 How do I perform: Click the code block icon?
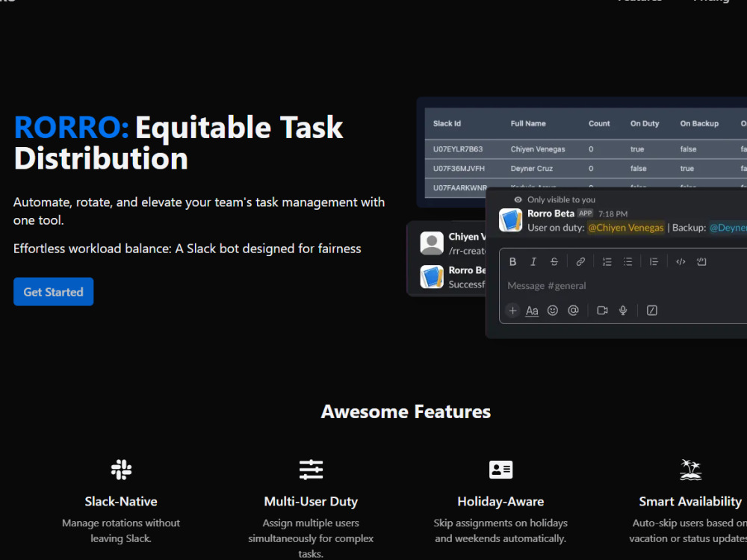701,261
